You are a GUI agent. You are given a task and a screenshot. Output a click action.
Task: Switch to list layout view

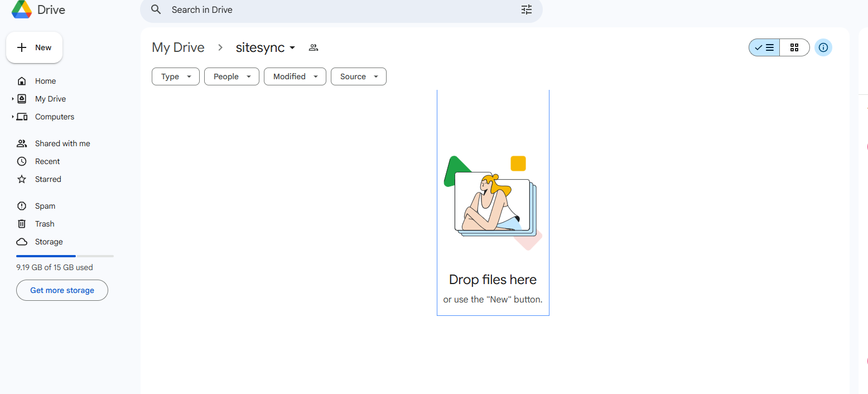764,47
